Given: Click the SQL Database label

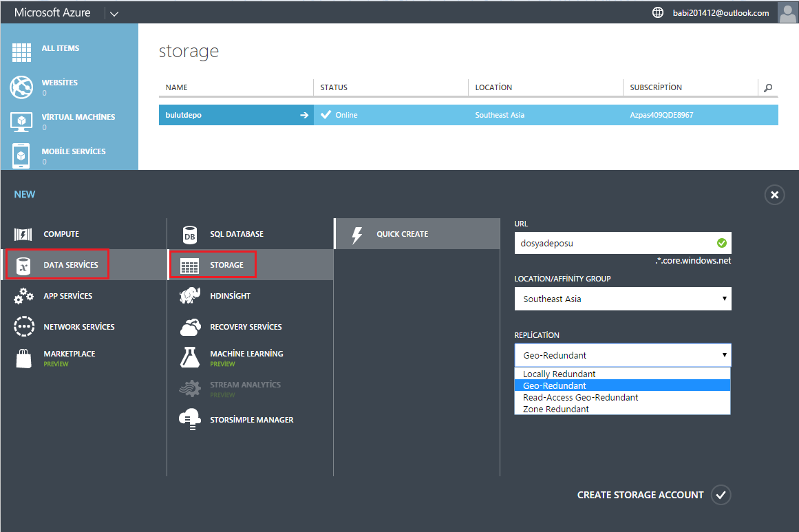Looking at the screenshot, I should [237, 234].
